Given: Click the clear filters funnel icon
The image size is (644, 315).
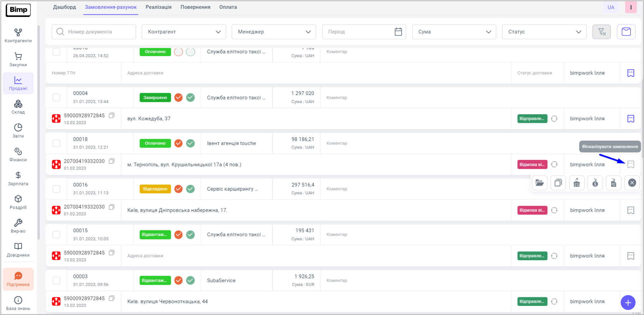Looking at the screenshot, I should [601, 32].
